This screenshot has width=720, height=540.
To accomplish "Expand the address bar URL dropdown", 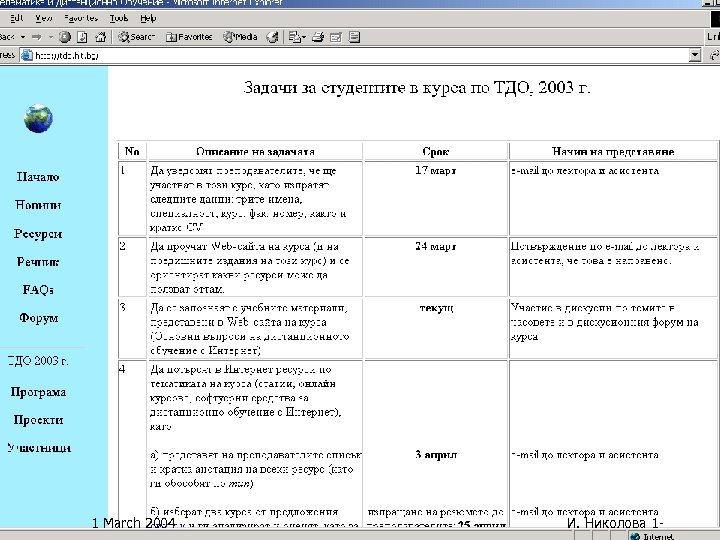I will click(x=695, y=56).
